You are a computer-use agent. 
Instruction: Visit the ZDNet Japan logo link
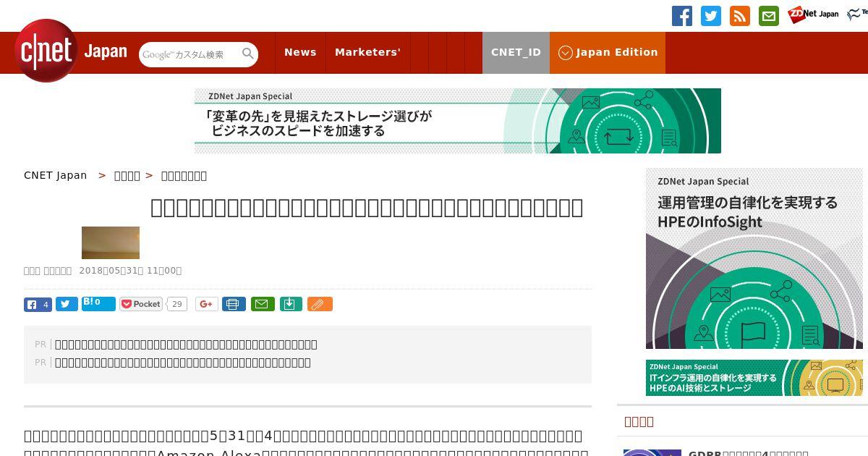point(813,14)
